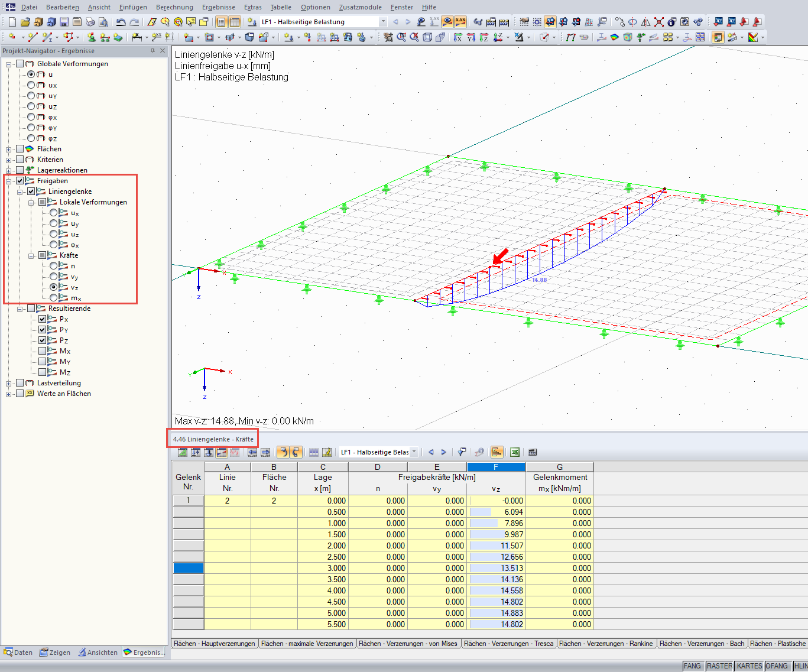Go to next load case arrow
This screenshot has width=808, height=672.
(408, 22)
